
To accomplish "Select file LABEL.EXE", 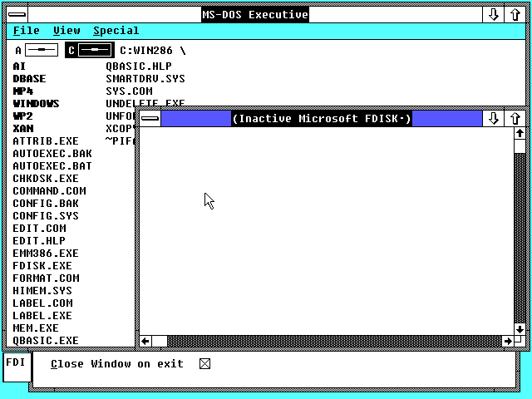I will pyautogui.click(x=42, y=316).
